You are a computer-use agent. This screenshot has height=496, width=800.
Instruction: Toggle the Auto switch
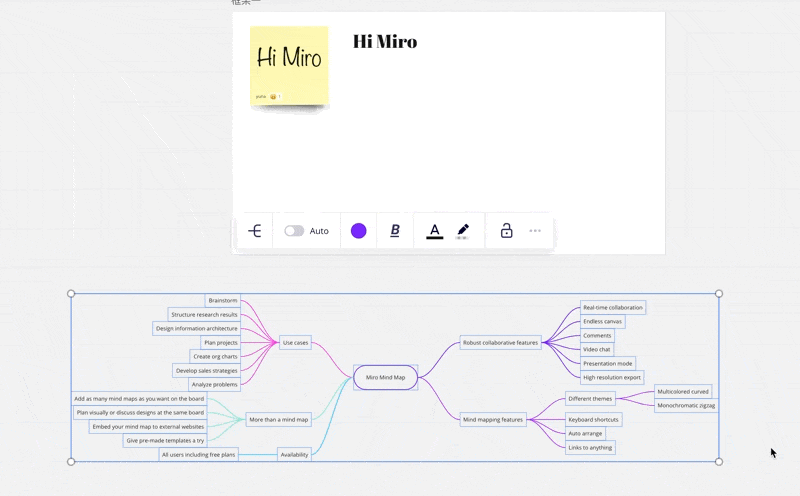tap(294, 231)
